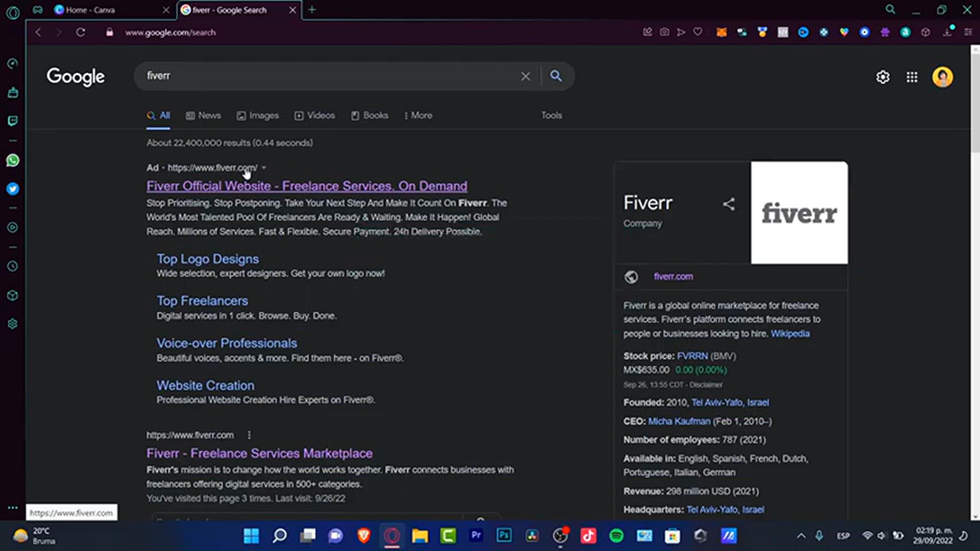Click the address bar URL

[170, 32]
